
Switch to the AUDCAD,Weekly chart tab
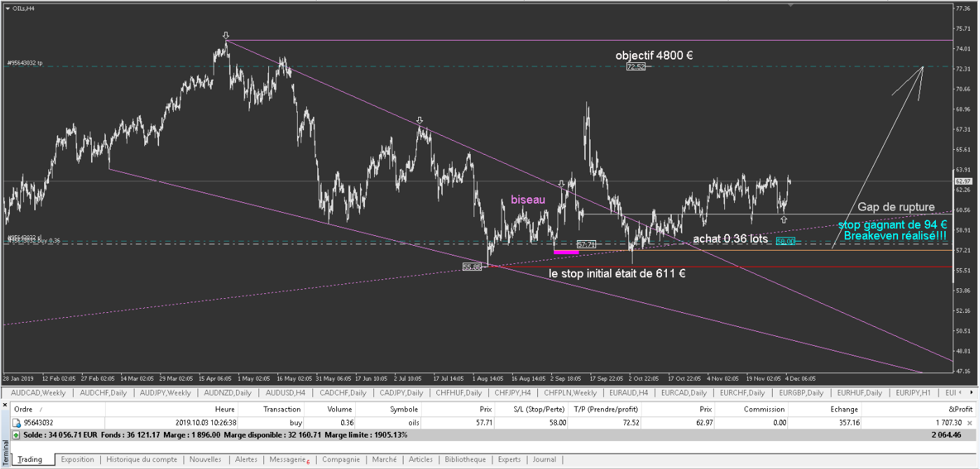pos(39,393)
